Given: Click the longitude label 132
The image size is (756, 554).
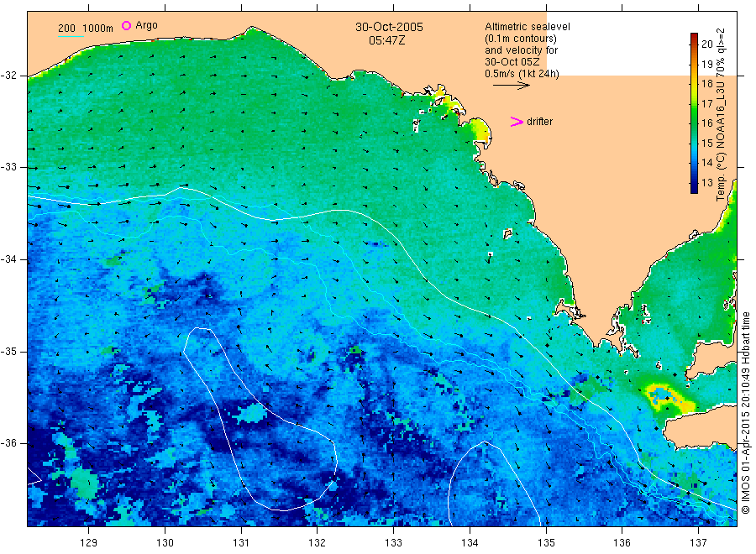Looking at the screenshot, I should (318, 542).
